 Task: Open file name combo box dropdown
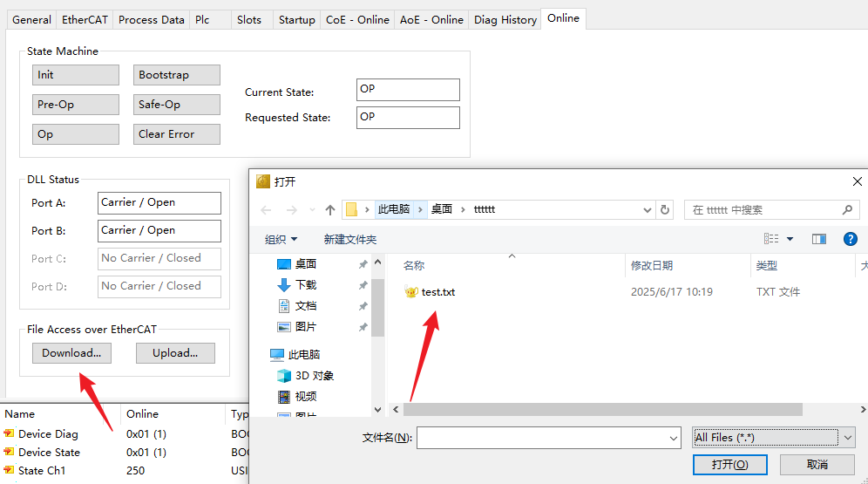pyautogui.click(x=673, y=438)
